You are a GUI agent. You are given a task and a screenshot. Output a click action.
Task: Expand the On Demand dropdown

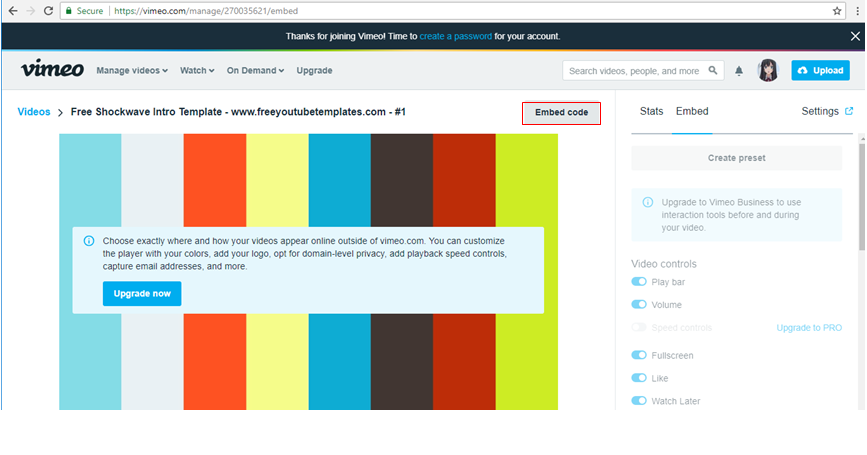tap(255, 70)
